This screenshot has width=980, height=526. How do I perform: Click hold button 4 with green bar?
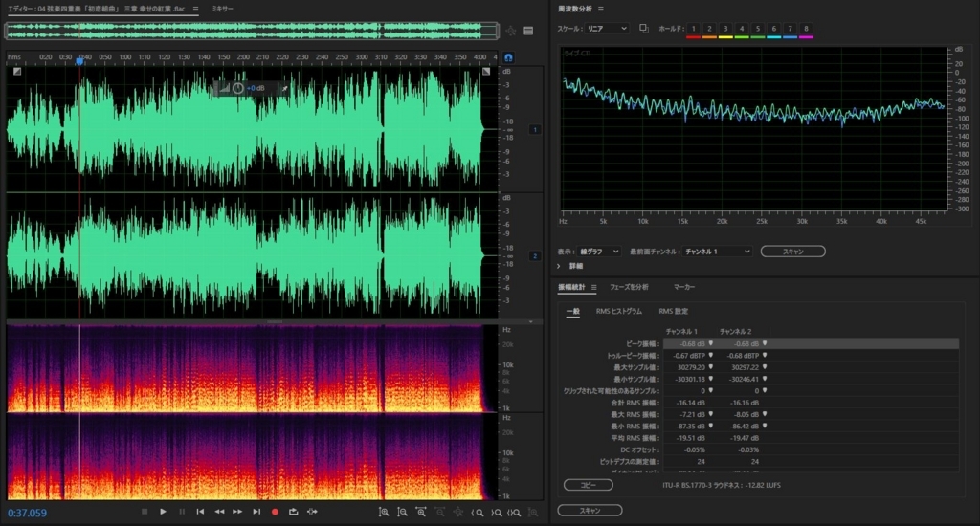(742, 29)
